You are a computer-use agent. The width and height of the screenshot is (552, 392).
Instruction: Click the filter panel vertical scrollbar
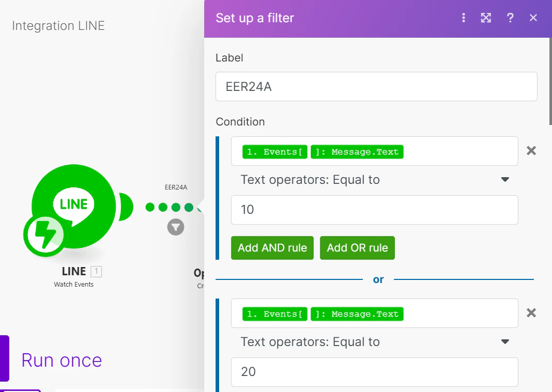pyautogui.click(x=550, y=81)
